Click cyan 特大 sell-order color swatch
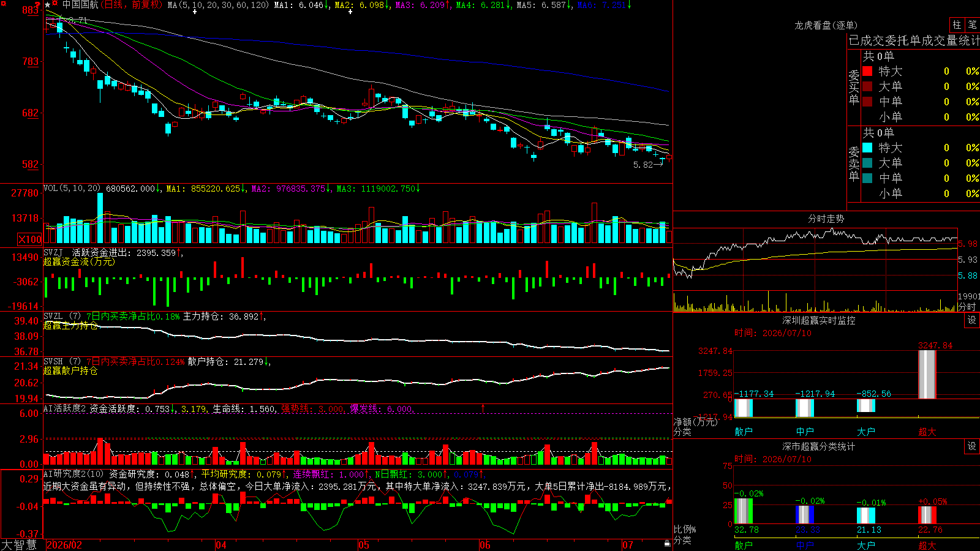The height and width of the screenshot is (551, 980). click(867, 148)
